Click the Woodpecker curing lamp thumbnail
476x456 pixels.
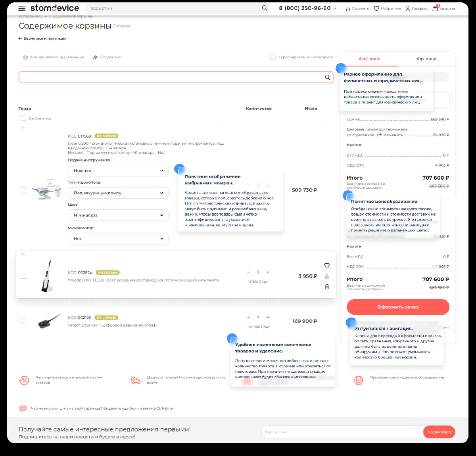(48, 276)
